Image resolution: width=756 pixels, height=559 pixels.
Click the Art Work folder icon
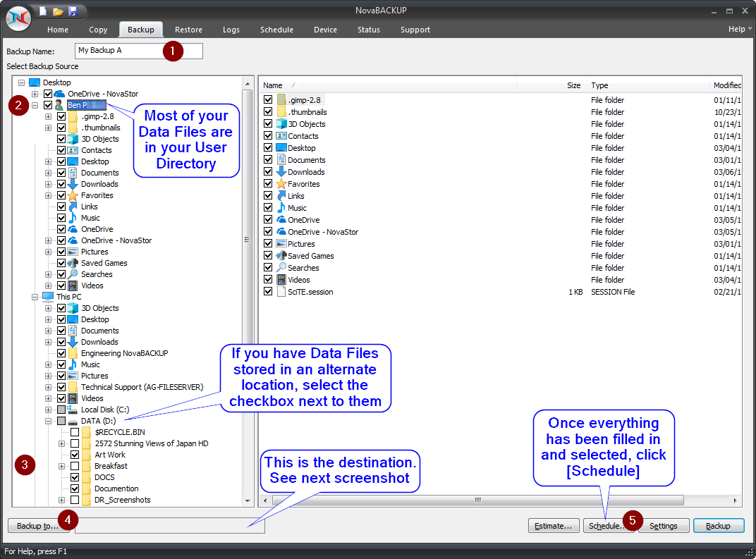[86, 455]
